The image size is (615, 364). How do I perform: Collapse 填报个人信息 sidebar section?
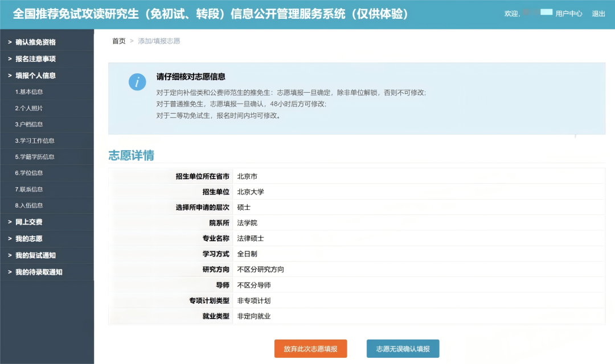coord(35,75)
